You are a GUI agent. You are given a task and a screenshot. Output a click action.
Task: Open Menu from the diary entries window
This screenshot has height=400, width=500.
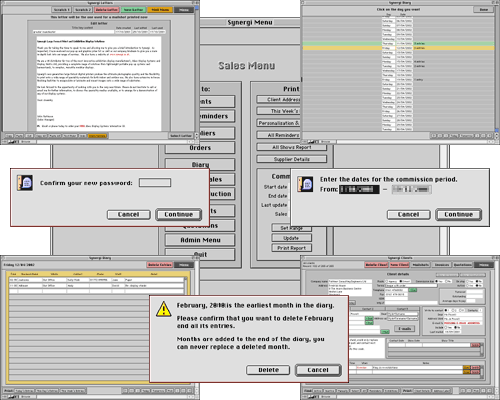[x=184, y=265]
